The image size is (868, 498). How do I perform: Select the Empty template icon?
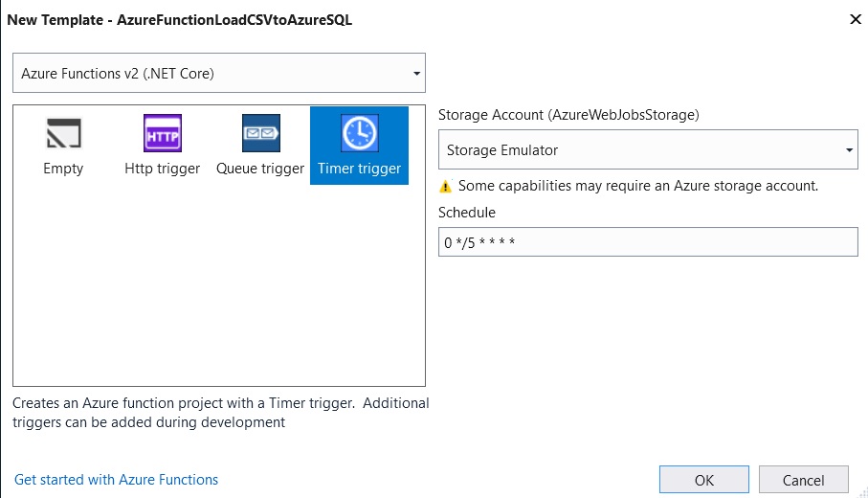64,133
